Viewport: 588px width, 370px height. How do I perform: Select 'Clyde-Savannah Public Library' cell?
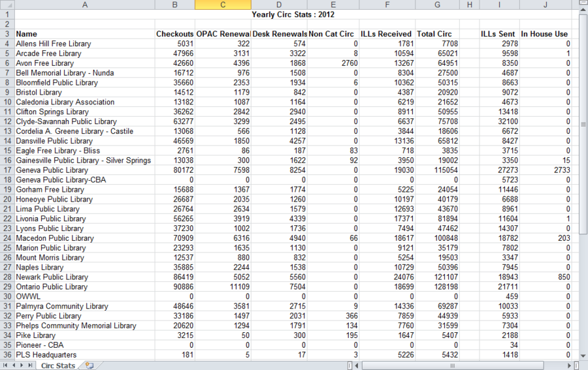point(85,122)
